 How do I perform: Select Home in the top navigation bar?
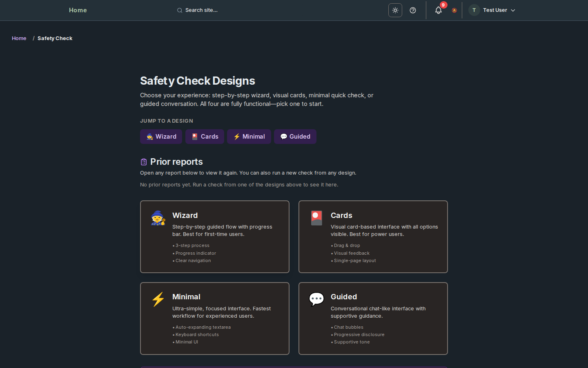click(78, 10)
